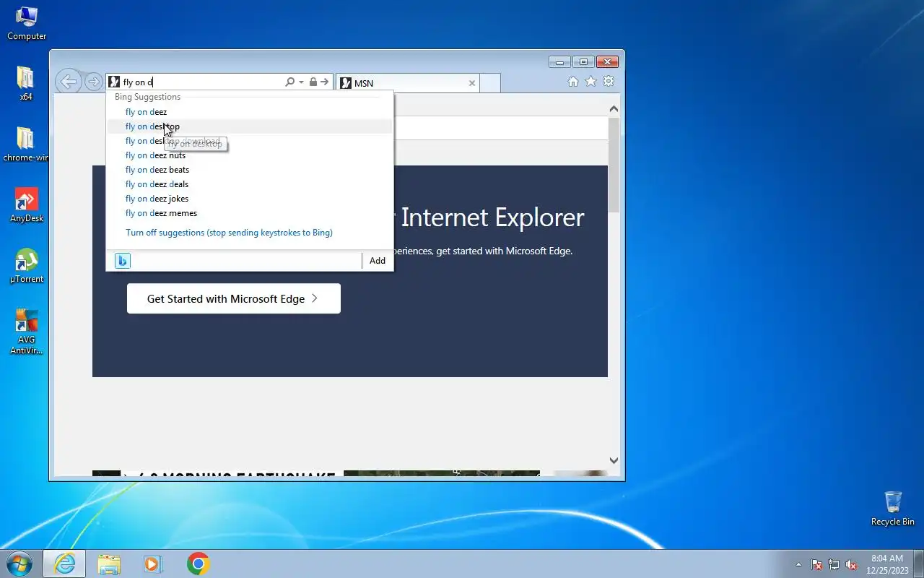The image size is (924, 578).
Task: Close the MSN tab
Action: (x=472, y=83)
